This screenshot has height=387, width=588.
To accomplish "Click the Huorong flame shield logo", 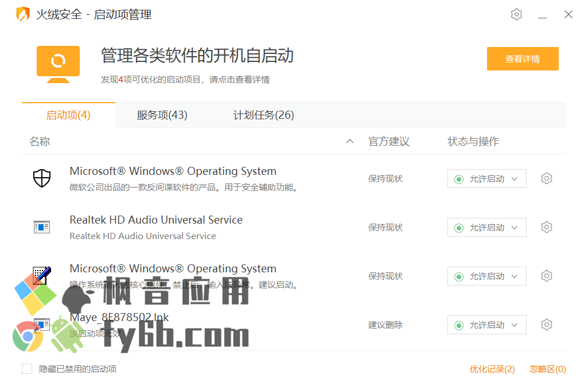I will pos(23,14).
